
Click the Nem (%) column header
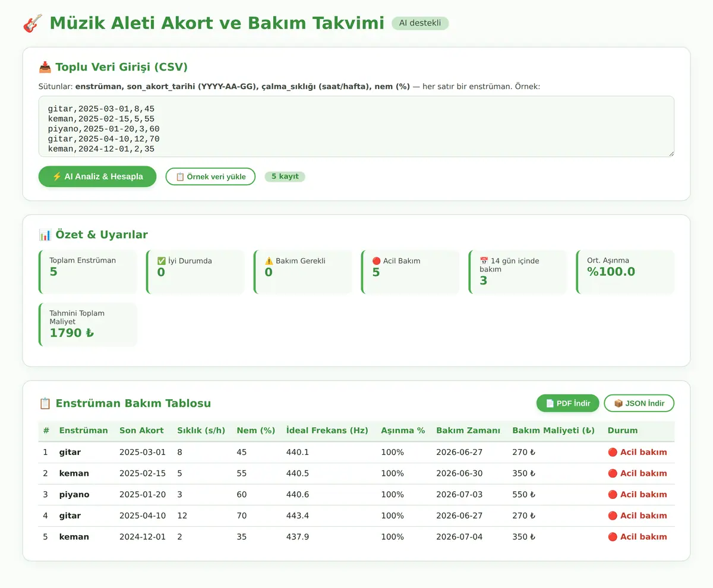[255, 431]
